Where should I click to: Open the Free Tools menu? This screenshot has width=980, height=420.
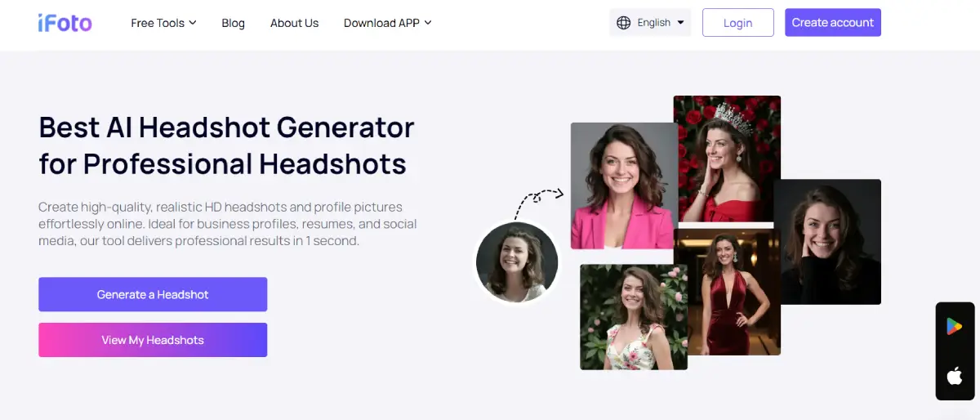click(x=158, y=23)
